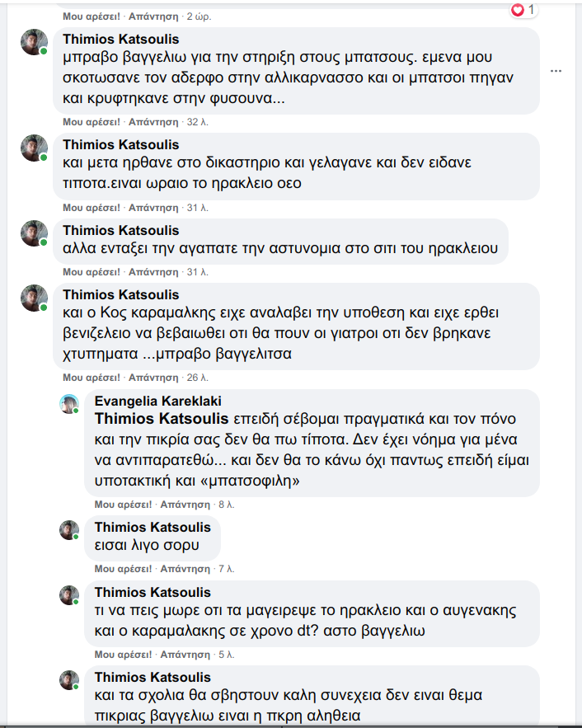Click the avatar beside the "τι να πεις μωρε" reply
The image size is (582, 728).
pos(69,595)
